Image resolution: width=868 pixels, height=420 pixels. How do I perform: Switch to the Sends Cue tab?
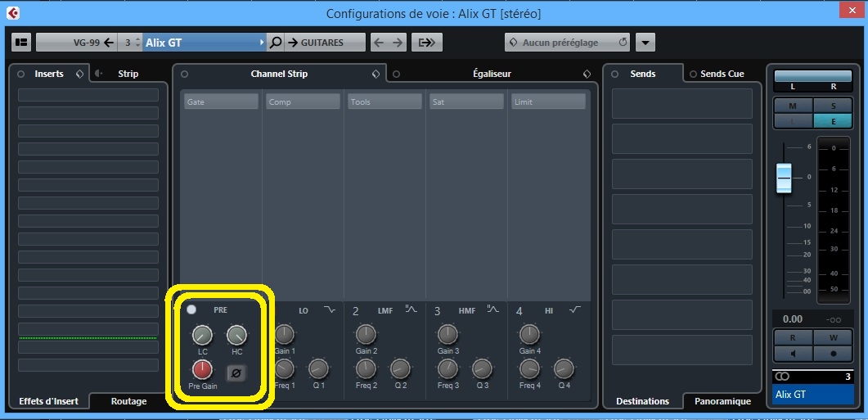click(722, 74)
